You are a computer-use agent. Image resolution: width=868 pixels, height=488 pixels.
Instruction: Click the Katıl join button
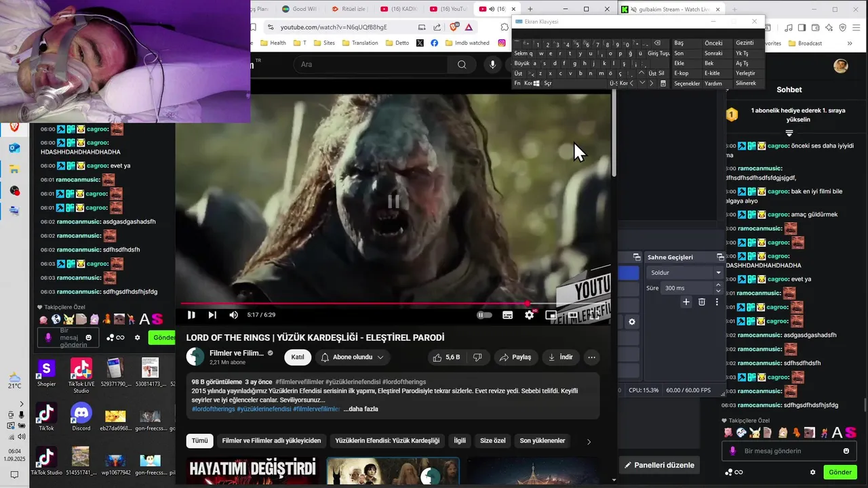[x=298, y=357]
